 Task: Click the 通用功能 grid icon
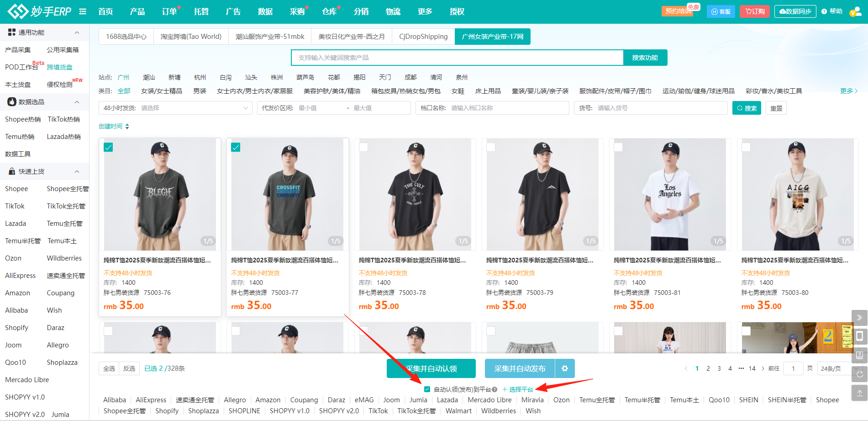[x=12, y=32]
